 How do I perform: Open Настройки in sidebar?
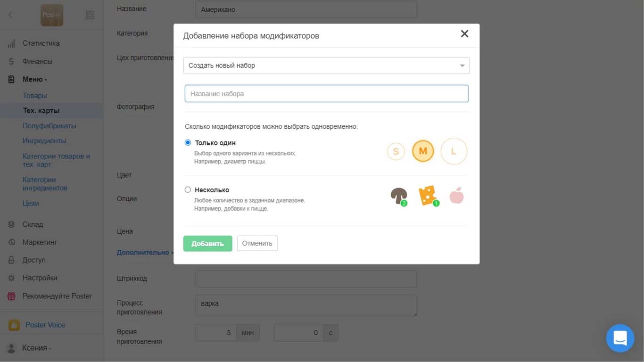[40, 278]
